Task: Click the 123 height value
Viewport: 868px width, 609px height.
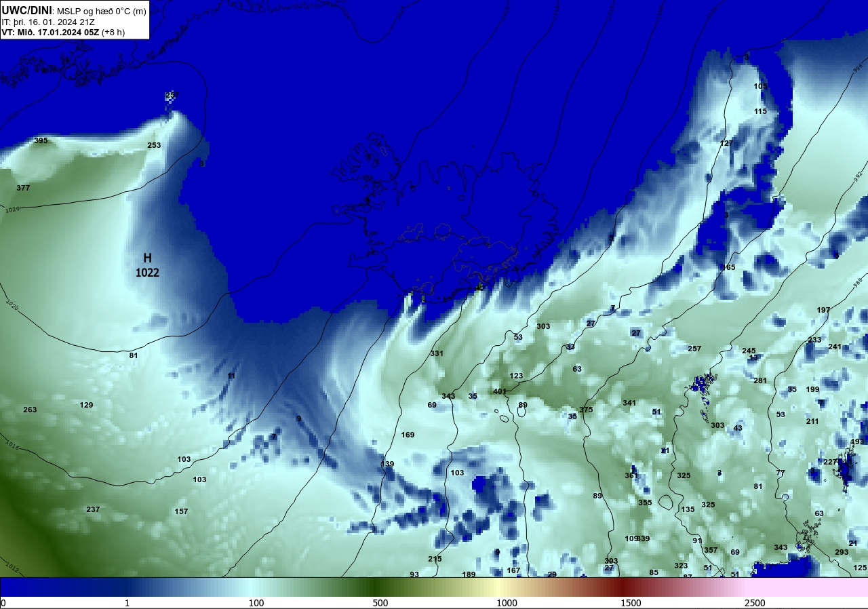Action: pos(516,376)
